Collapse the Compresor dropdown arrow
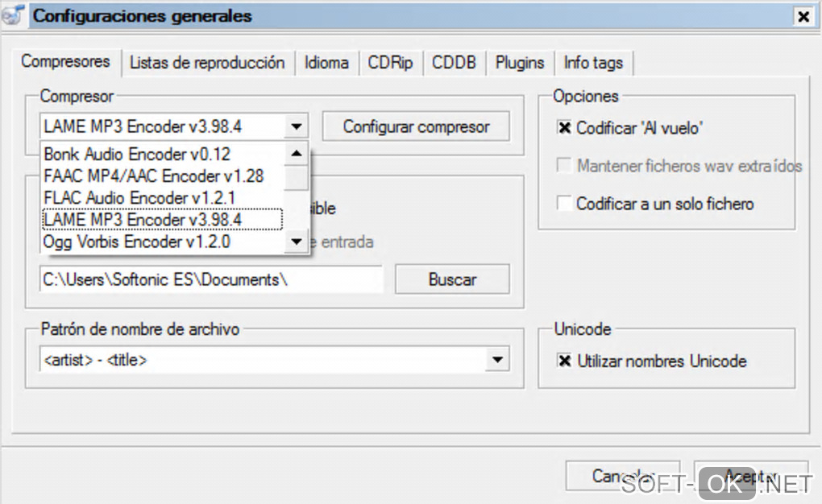822x504 pixels. 297,126
